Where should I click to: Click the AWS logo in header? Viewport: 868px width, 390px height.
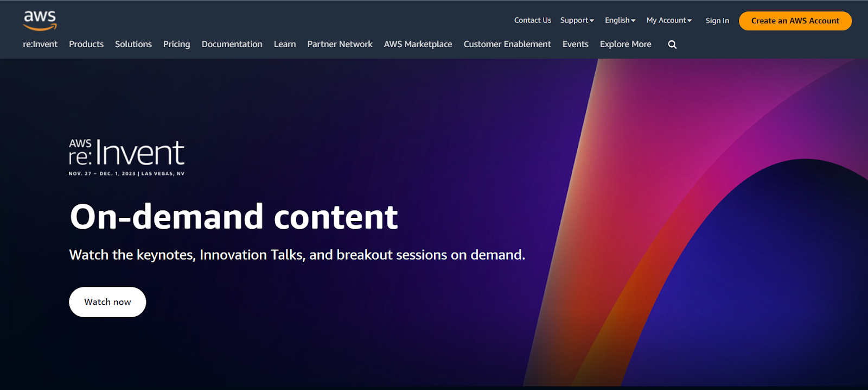tap(40, 20)
